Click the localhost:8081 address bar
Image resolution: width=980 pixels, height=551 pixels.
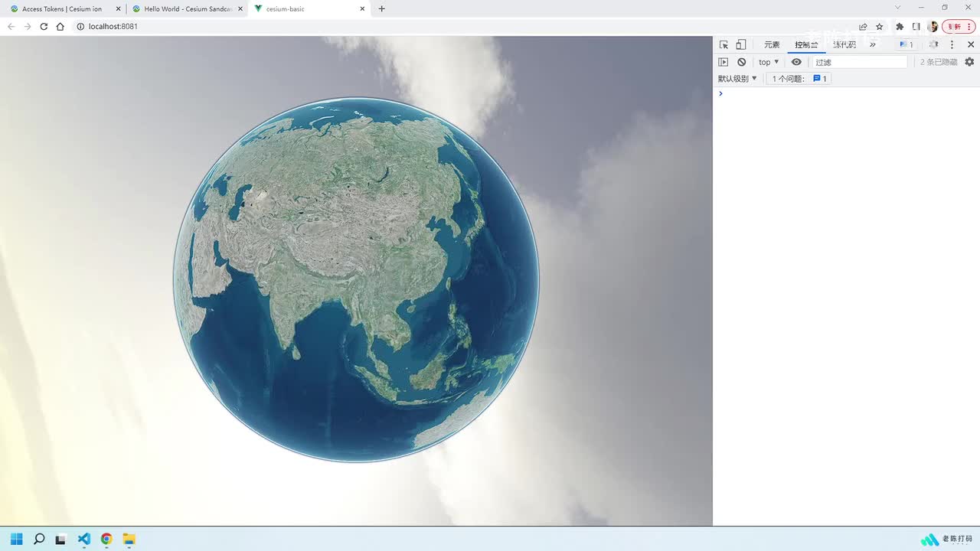pos(467,26)
